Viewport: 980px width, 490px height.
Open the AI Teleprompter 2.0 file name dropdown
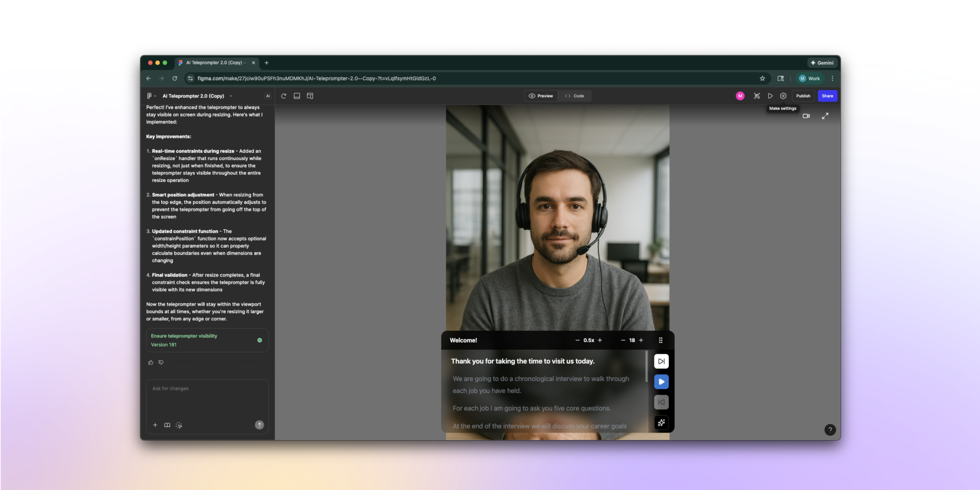pyautogui.click(x=230, y=96)
